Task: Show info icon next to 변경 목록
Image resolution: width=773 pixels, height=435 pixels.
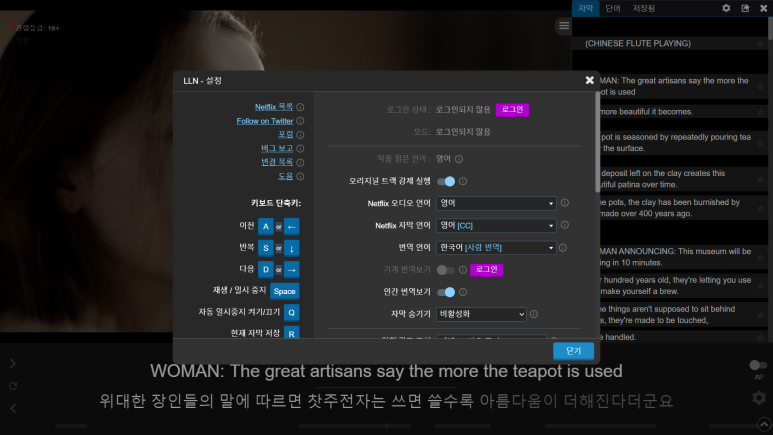Action: coord(300,162)
